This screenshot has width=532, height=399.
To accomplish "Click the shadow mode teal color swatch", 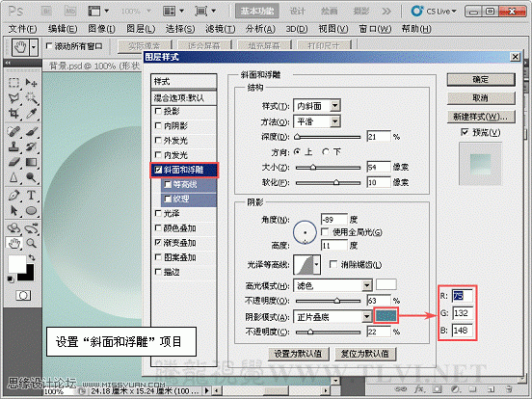I will [386, 316].
